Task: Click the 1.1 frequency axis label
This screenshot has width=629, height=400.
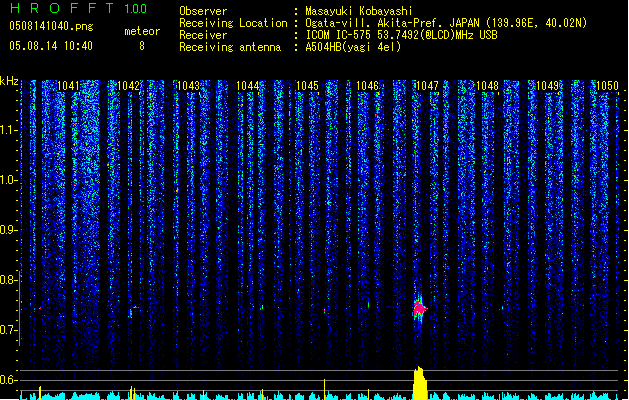Action: coord(8,130)
